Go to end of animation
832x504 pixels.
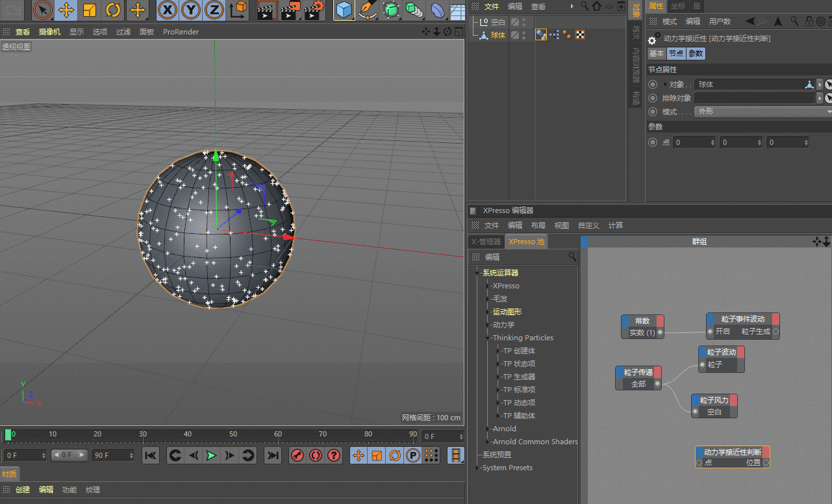[x=273, y=456]
